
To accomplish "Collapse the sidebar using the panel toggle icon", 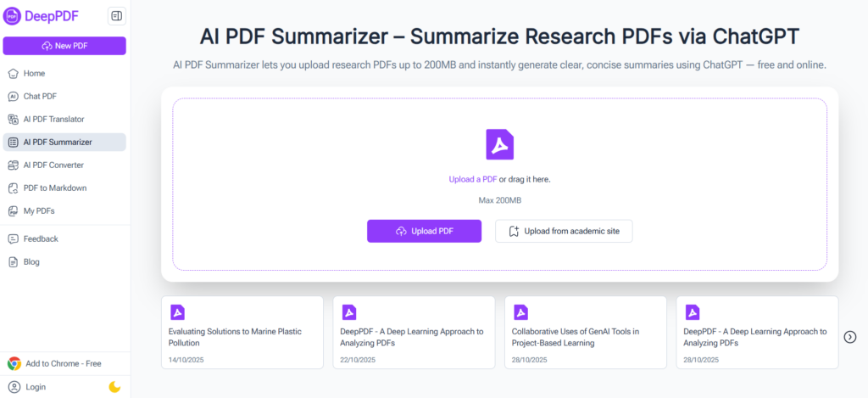I will [x=117, y=16].
